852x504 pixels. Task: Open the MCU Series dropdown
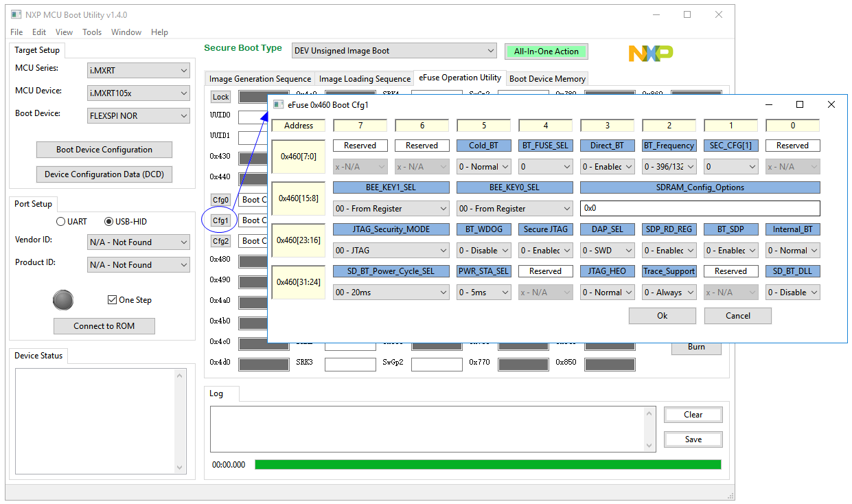pyautogui.click(x=139, y=70)
